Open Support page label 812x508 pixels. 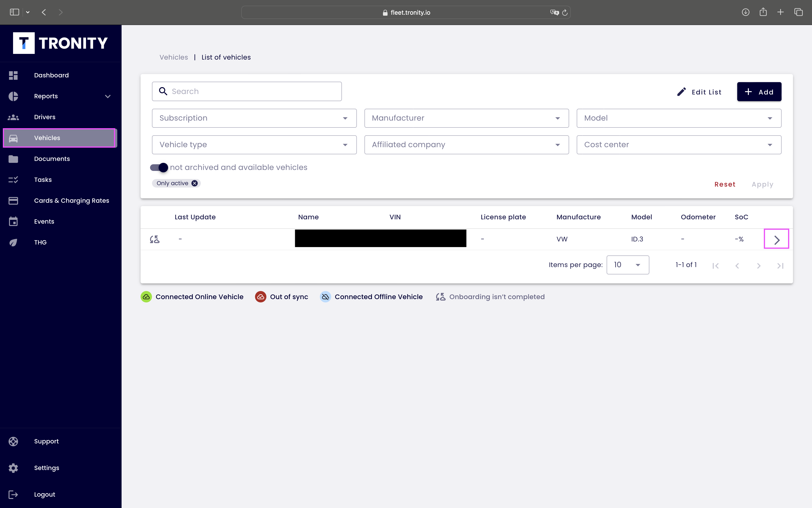[x=46, y=441]
